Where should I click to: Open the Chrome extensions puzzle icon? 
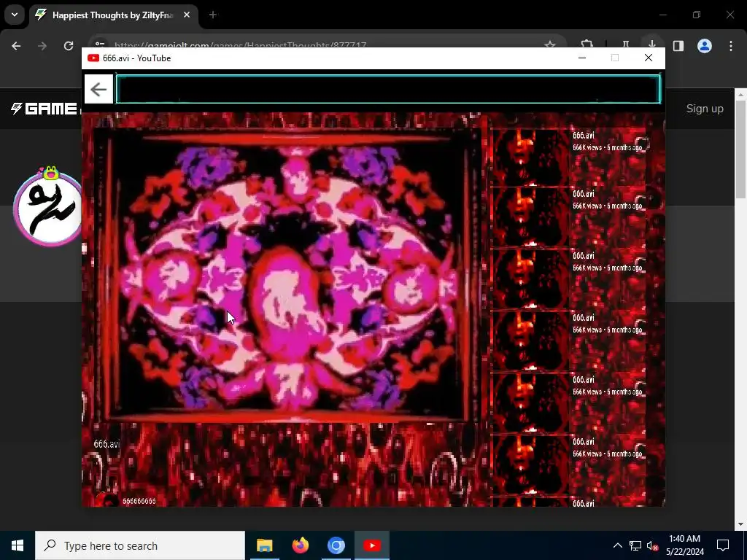click(587, 44)
